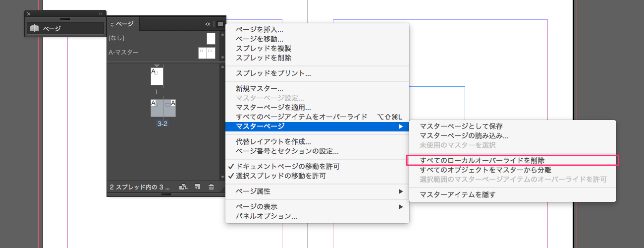The height and width of the screenshot is (248, 644).
Task: Select page 1 thumbnail
Action: click(157, 76)
